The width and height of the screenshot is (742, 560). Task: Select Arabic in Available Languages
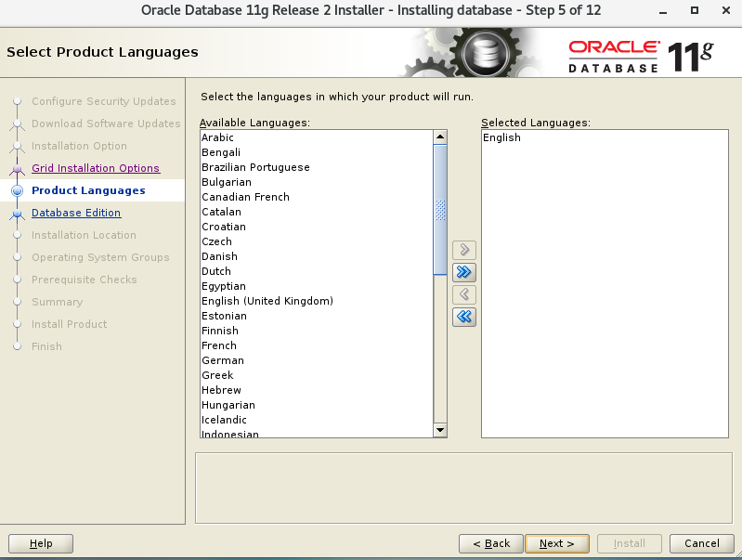tap(317, 137)
